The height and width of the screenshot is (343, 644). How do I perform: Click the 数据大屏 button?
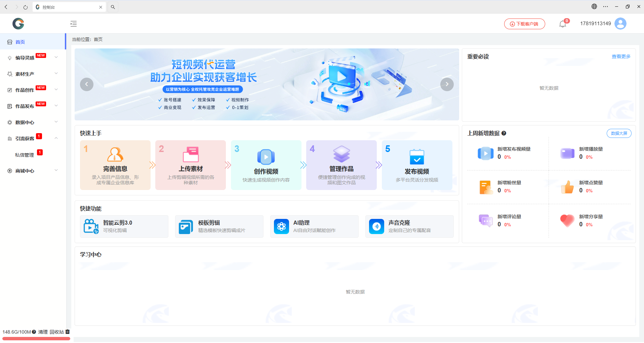tap(619, 134)
